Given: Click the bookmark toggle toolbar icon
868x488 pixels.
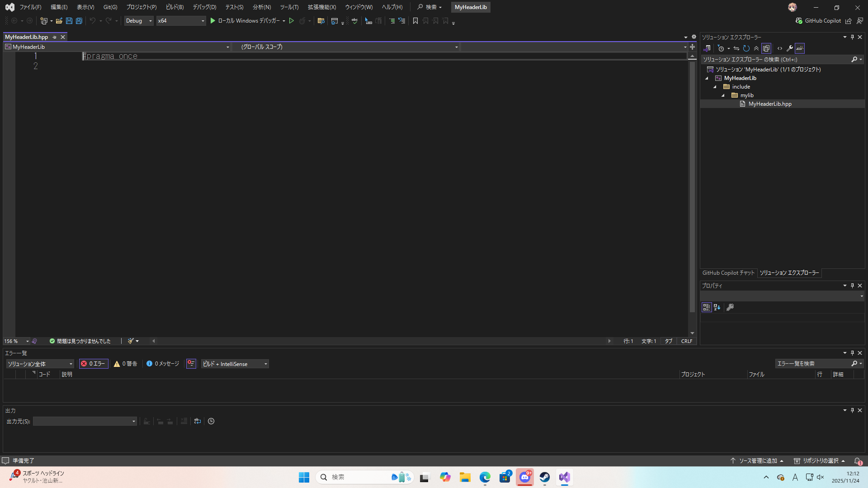Looking at the screenshot, I should [415, 21].
